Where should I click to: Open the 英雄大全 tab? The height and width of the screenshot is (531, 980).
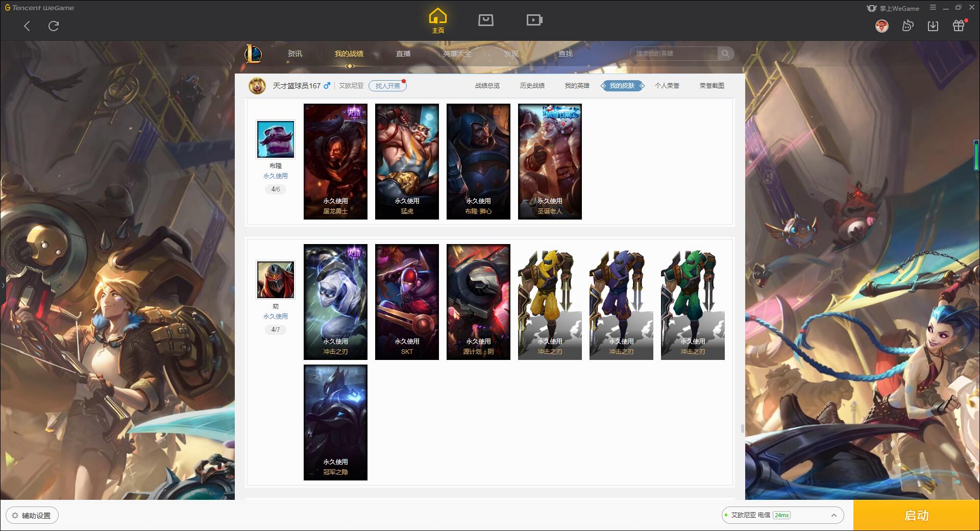coord(457,54)
